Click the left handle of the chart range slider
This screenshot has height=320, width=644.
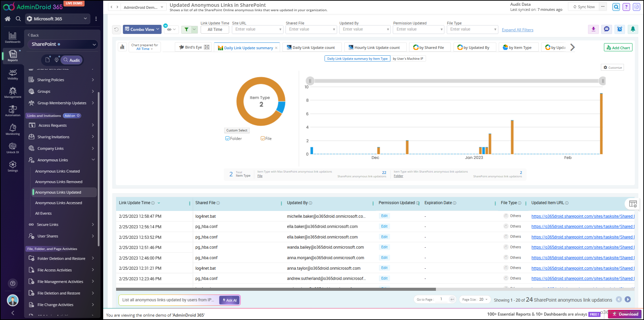[x=310, y=81]
